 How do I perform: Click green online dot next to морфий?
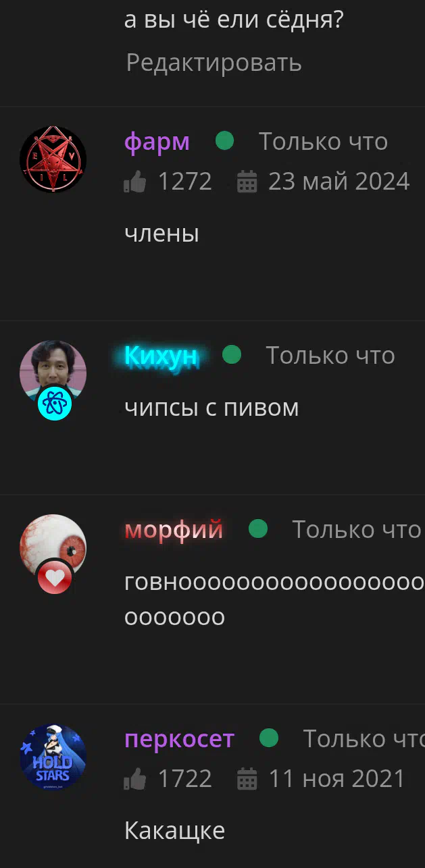258,528
